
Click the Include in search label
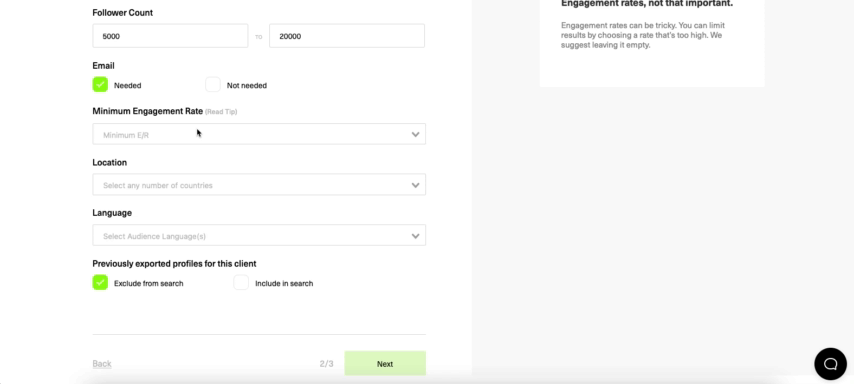tap(284, 283)
